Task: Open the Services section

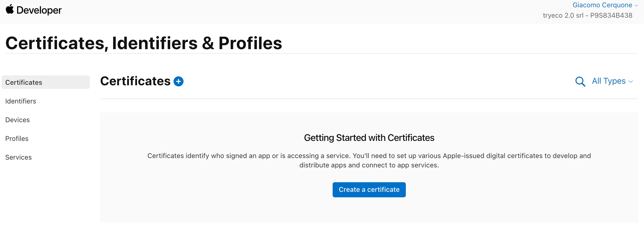Action: click(x=18, y=157)
